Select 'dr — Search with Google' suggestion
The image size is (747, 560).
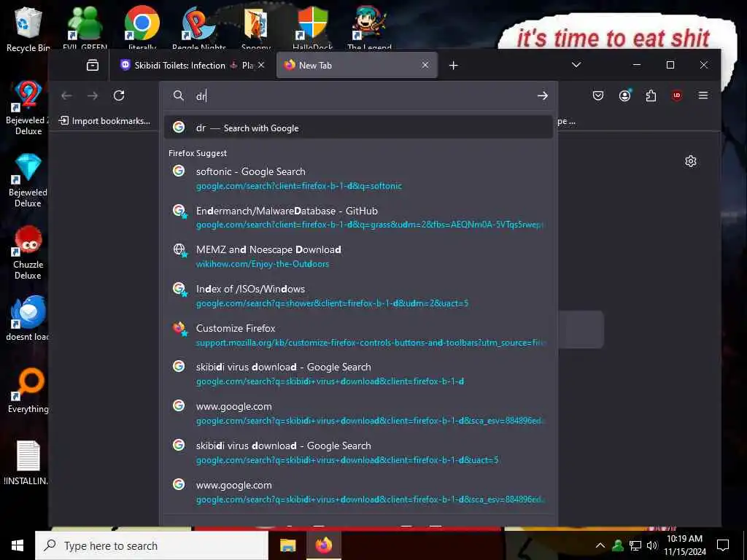358,128
